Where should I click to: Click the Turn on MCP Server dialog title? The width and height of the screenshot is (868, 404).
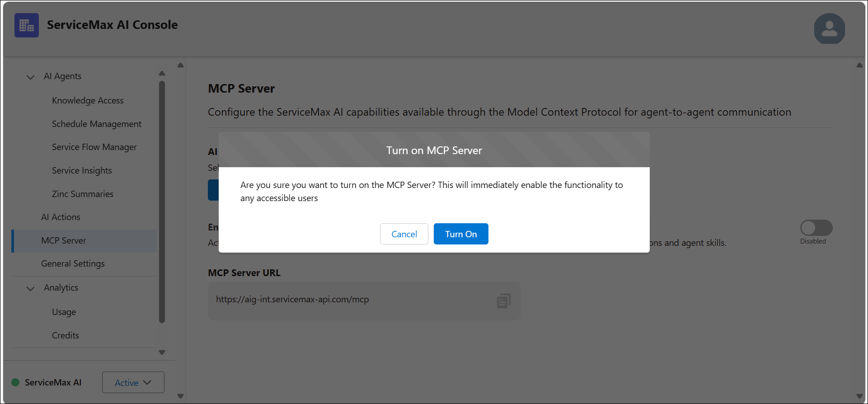(x=434, y=150)
